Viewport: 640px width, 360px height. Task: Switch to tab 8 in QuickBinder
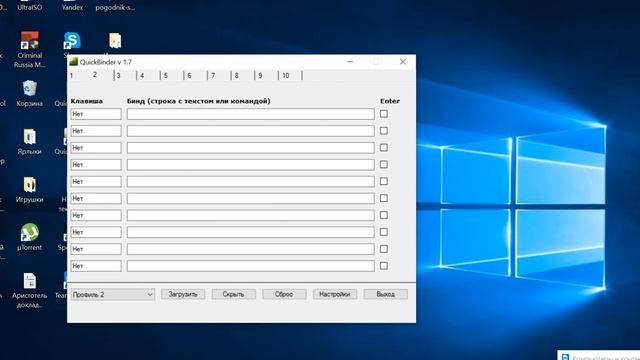[x=237, y=76]
